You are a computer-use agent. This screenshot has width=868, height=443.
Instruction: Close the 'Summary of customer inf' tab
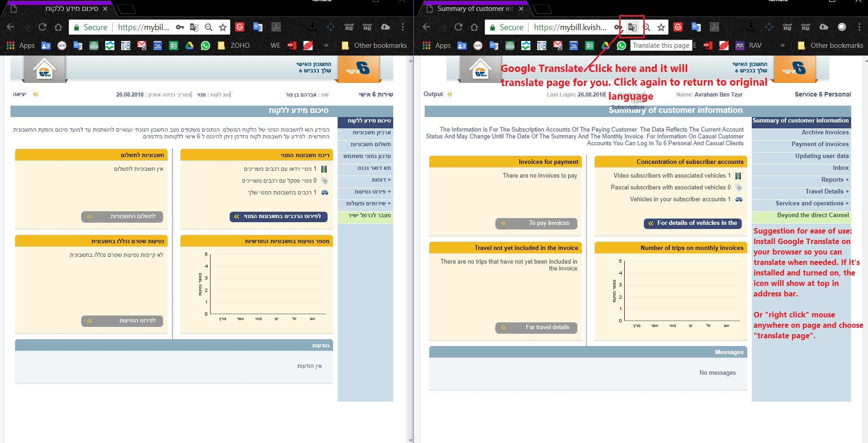click(521, 9)
